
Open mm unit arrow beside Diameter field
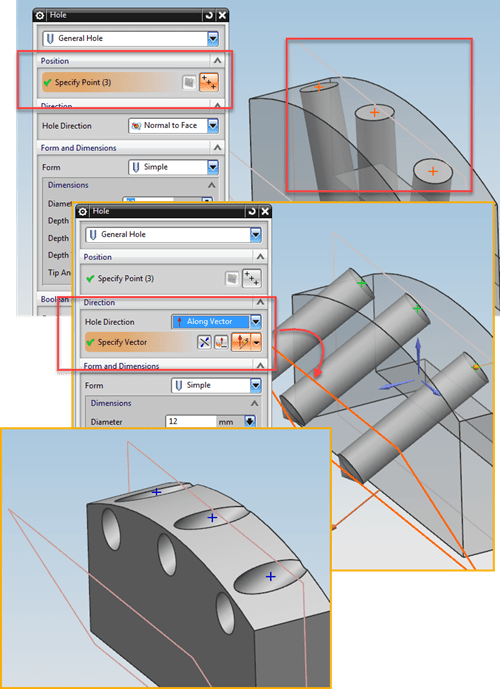pos(250,421)
